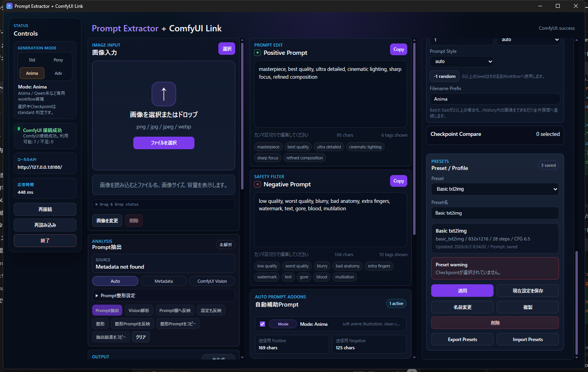588x372 pixels.
Task: Click the sharp focus tag chip
Action: 268,158
